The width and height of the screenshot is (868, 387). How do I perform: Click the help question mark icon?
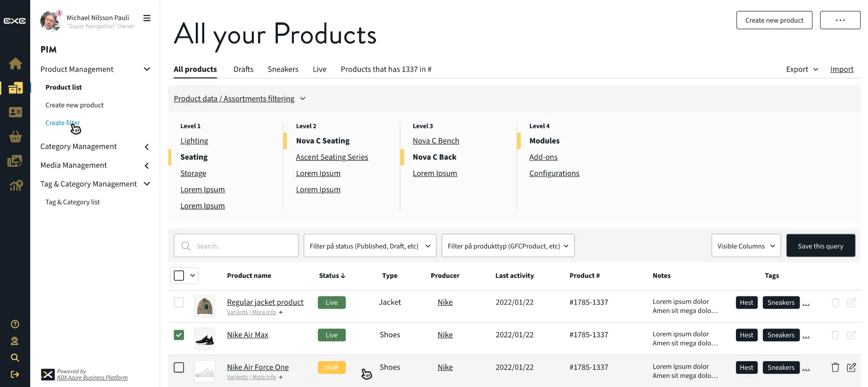[15, 324]
